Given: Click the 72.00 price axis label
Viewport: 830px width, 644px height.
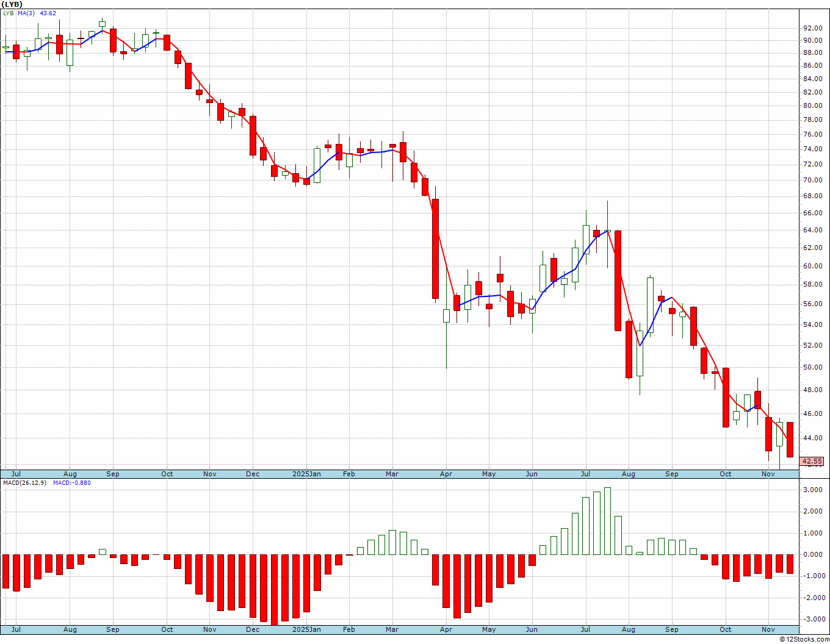Looking at the screenshot, I should (x=812, y=165).
